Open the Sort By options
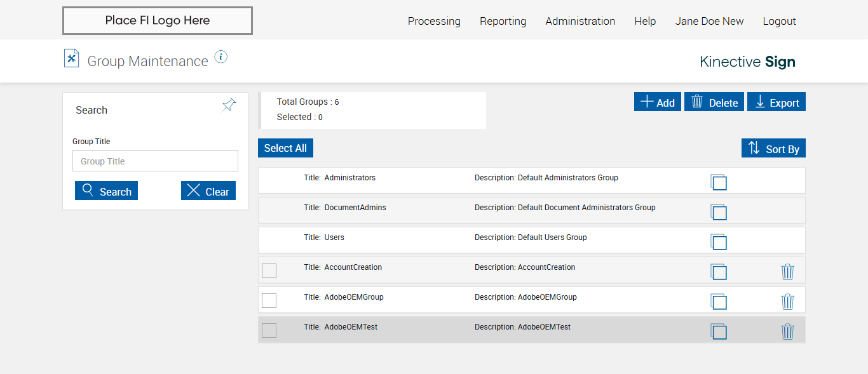The height and width of the screenshot is (374, 868). (773, 149)
